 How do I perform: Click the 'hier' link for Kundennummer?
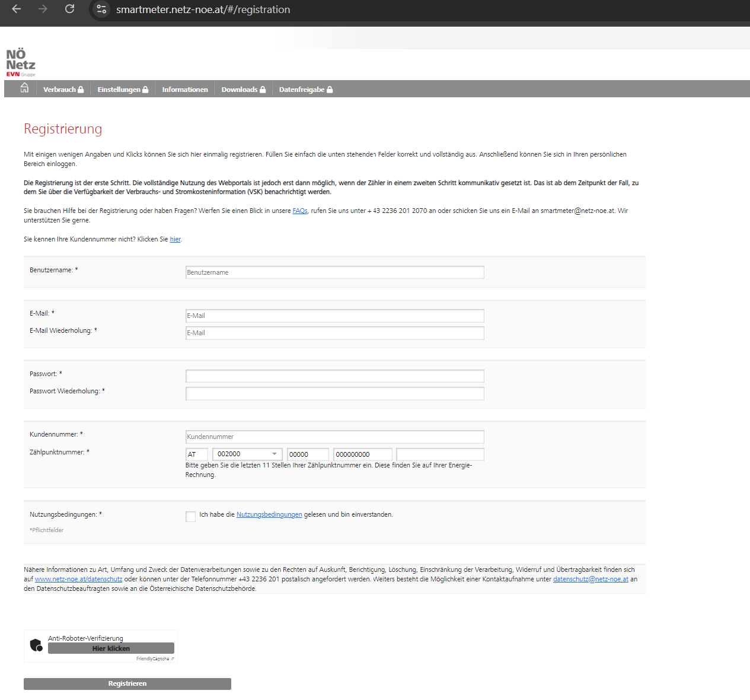pos(175,239)
